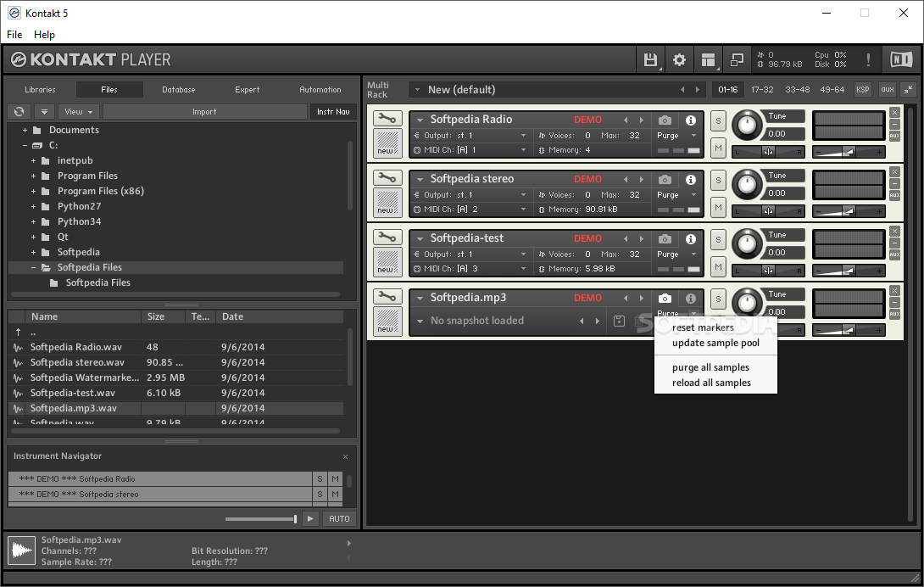Click the info icon for Softpedia Radio
The width and height of the screenshot is (924, 587).
coord(691,120)
